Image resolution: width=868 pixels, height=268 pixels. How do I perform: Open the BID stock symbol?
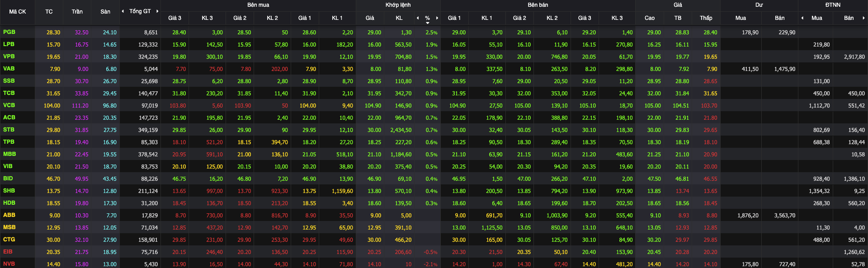(x=8, y=179)
